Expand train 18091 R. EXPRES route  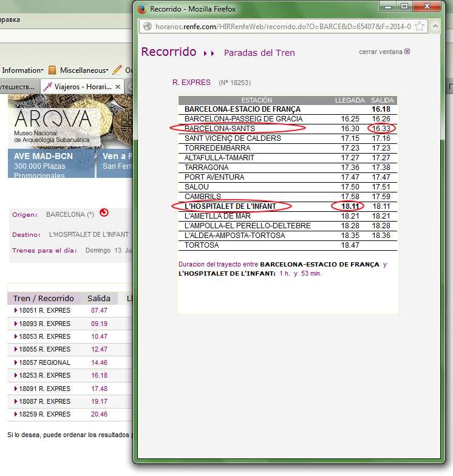(x=16, y=389)
